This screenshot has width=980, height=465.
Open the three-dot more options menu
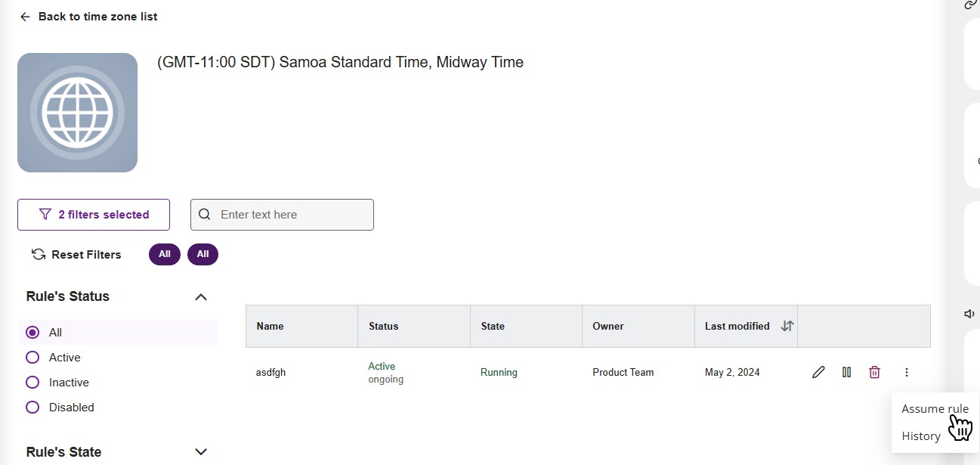[x=907, y=372]
